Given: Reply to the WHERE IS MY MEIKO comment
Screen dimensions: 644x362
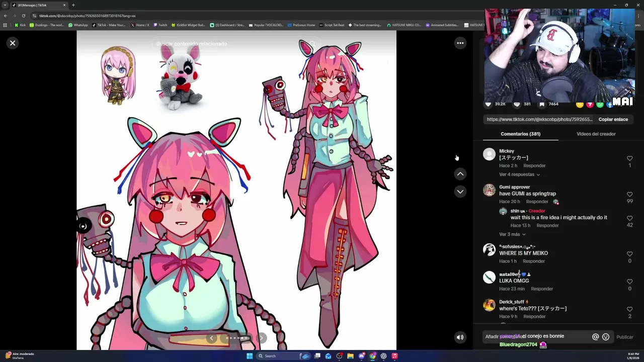Looking at the screenshot, I should click(x=533, y=261).
